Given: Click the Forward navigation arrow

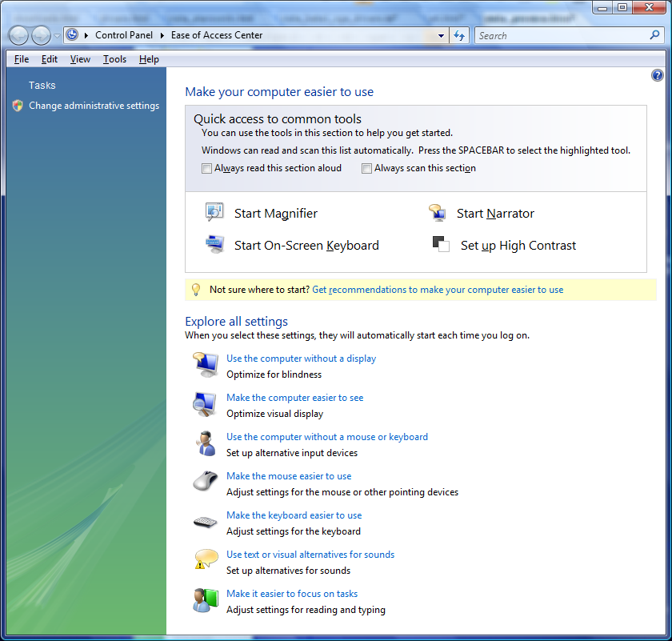Looking at the screenshot, I should coord(41,35).
